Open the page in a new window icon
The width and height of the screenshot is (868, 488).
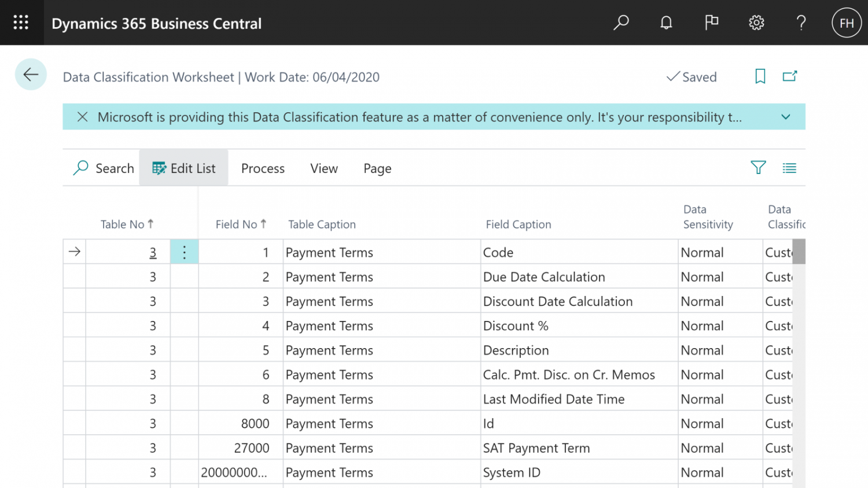point(790,76)
